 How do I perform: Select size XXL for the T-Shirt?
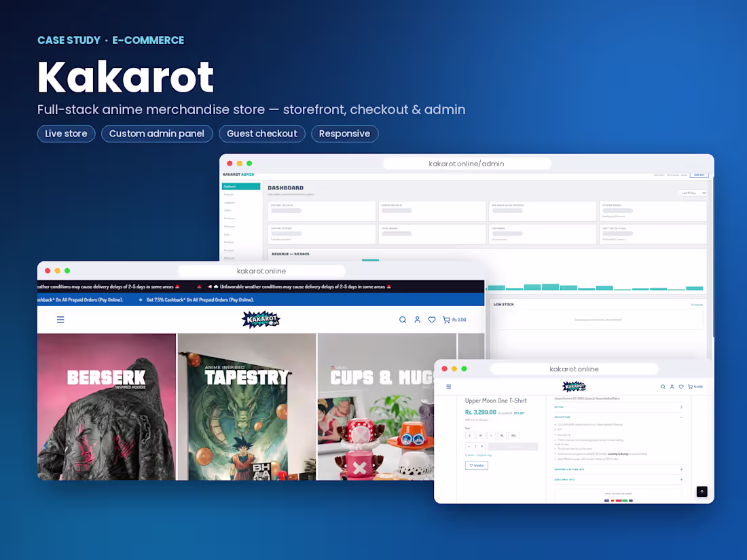pos(513,436)
